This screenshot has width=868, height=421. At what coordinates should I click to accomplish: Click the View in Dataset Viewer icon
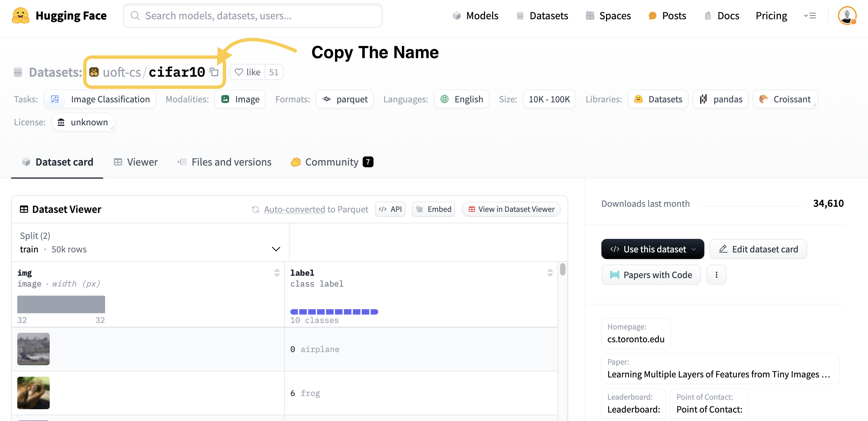[471, 209]
